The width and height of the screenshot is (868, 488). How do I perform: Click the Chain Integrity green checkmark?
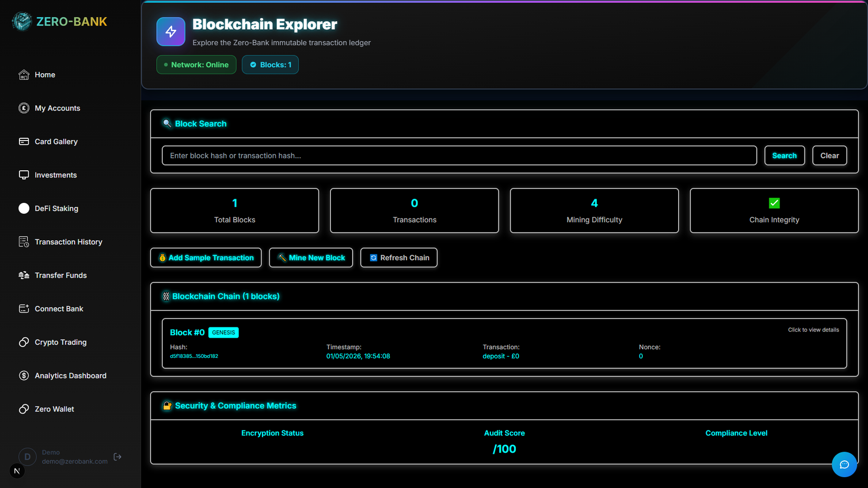tap(774, 203)
